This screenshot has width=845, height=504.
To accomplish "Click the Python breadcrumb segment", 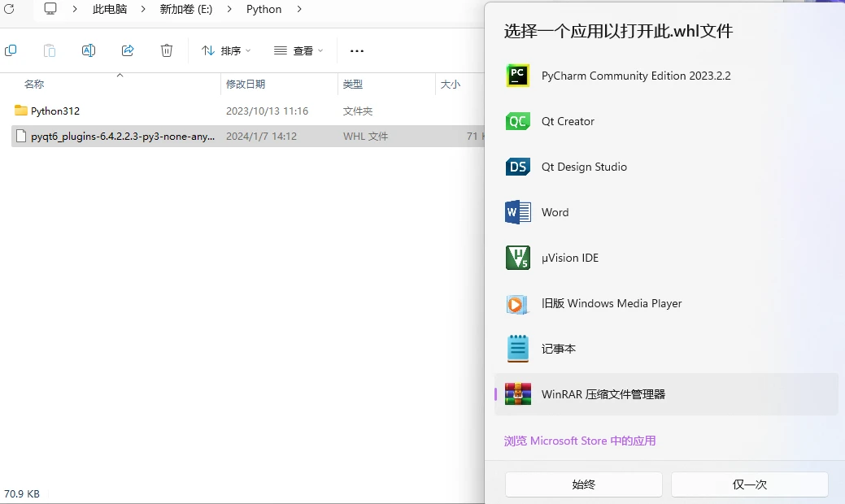I will click(x=264, y=9).
